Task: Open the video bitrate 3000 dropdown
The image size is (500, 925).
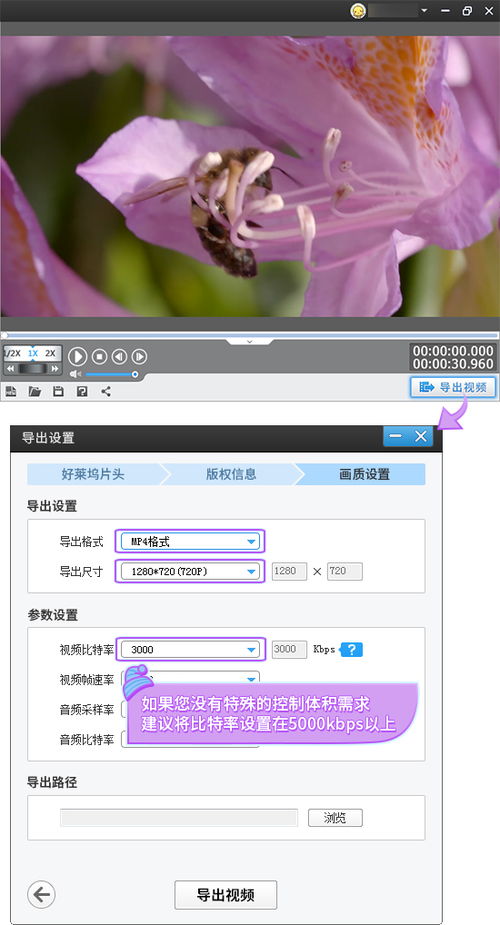Action: [x=190, y=650]
